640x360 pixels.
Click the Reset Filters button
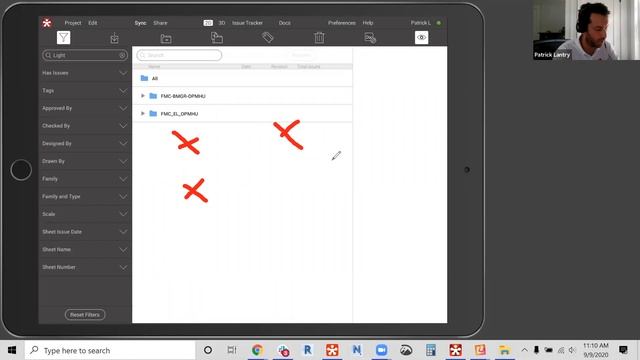[x=85, y=315]
